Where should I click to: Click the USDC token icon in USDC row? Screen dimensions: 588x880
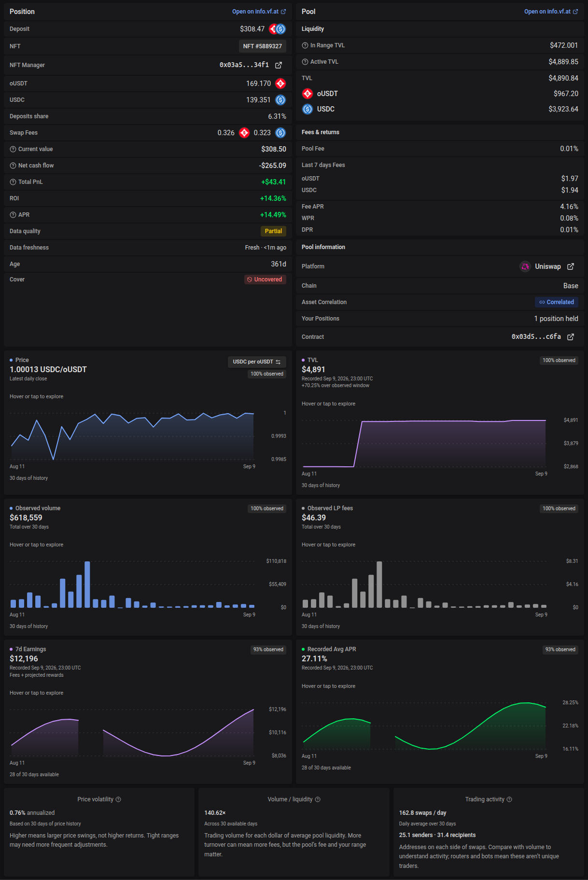coord(280,100)
